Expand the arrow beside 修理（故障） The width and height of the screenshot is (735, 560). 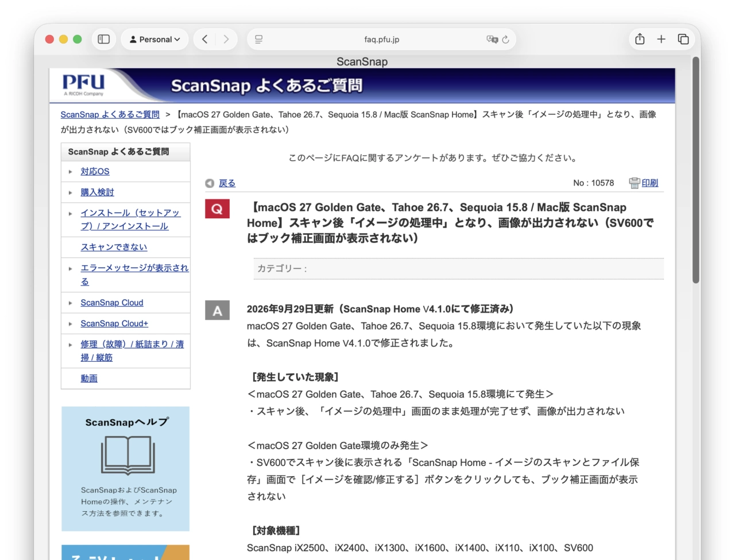point(70,345)
